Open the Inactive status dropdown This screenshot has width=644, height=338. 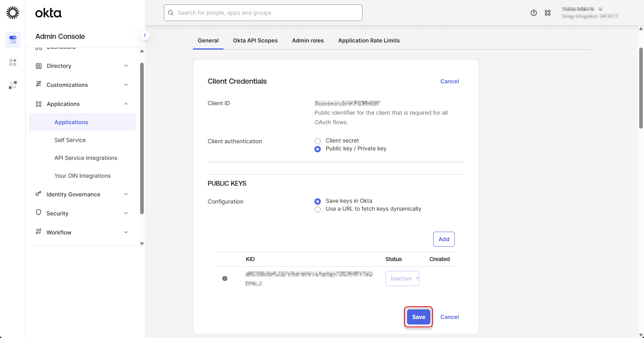[x=402, y=278]
